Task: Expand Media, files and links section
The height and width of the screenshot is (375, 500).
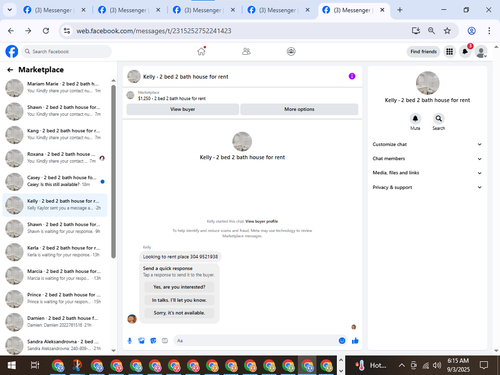Action: point(427,173)
